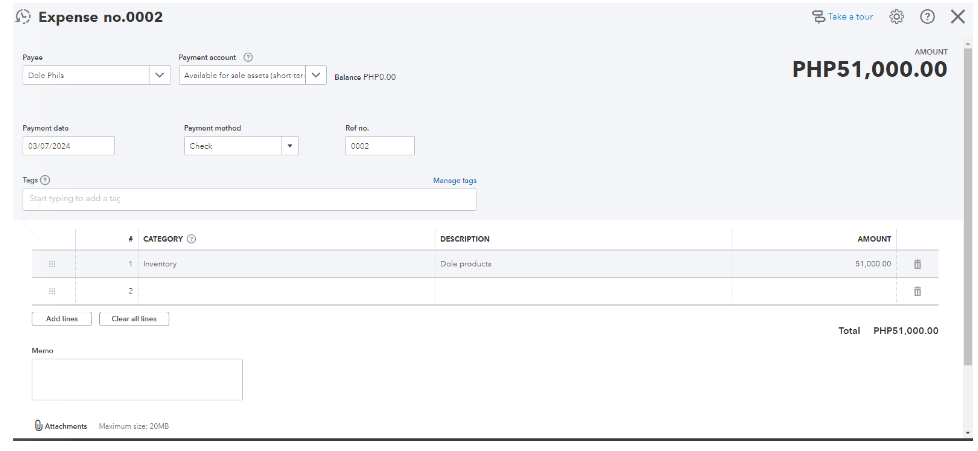Open the help question mark icon
The height and width of the screenshot is (451, 978).
pos(927,17)
